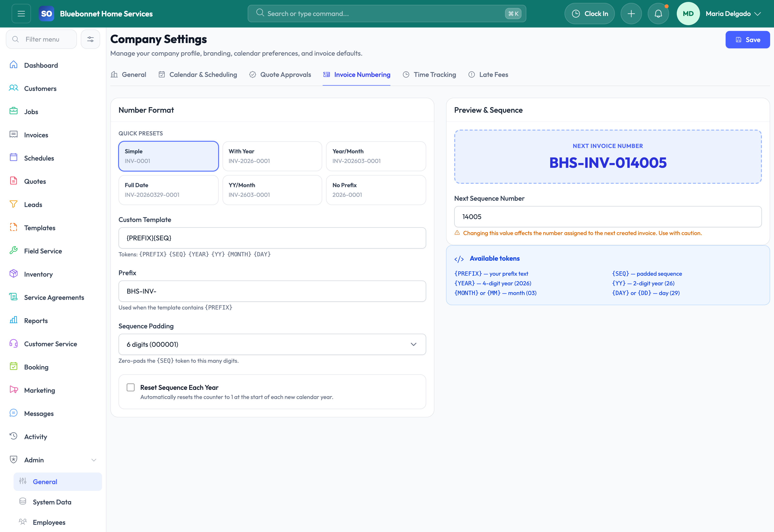The image size is (774, 532).
Task: Click the Custom Template input field
Action: [x=272, y=238]
